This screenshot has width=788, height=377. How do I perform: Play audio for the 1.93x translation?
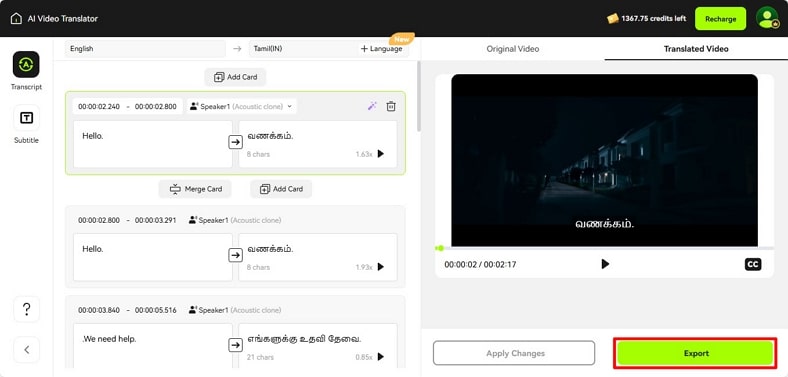click(x=380, y=267)
